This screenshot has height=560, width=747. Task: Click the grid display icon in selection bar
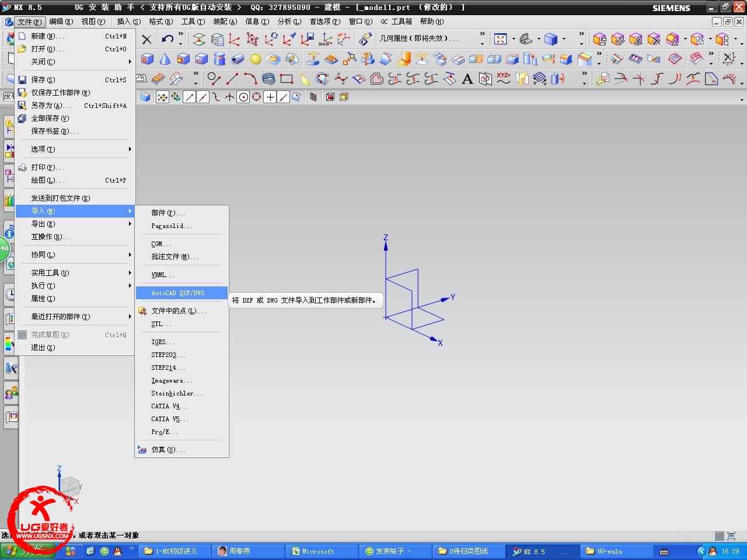[x=313, y=97]
